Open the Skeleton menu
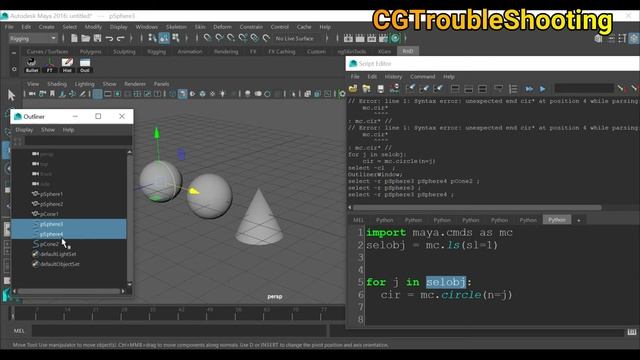Viewport: 640px width, 360px height. 176,27
